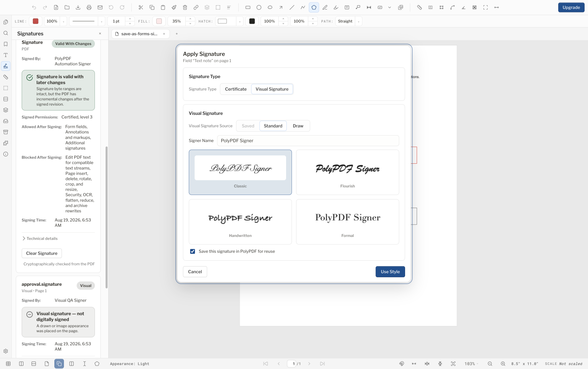Image resolution: width=588 pixels, height=369 pixels.
Task: Click the pink fill color swatch
Action: click(x=159, y=21)
